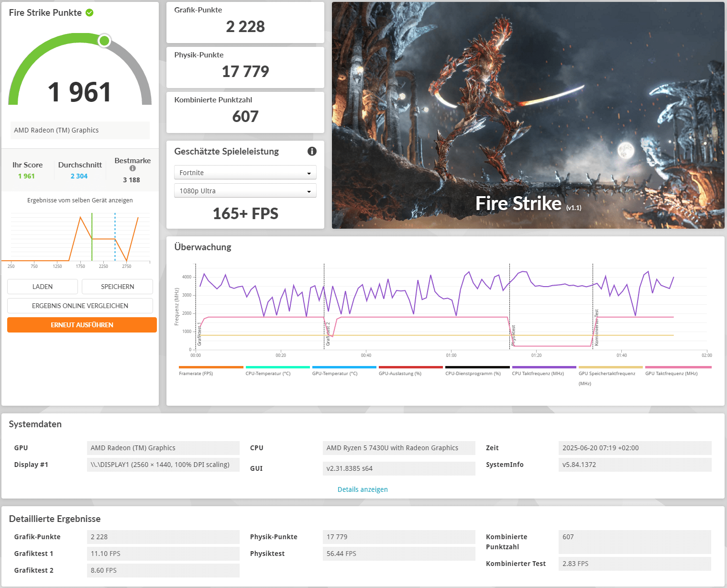Toggle CPU-Temperatur legend entry
The image size is (727, 588).
click(x=268, y=373)
